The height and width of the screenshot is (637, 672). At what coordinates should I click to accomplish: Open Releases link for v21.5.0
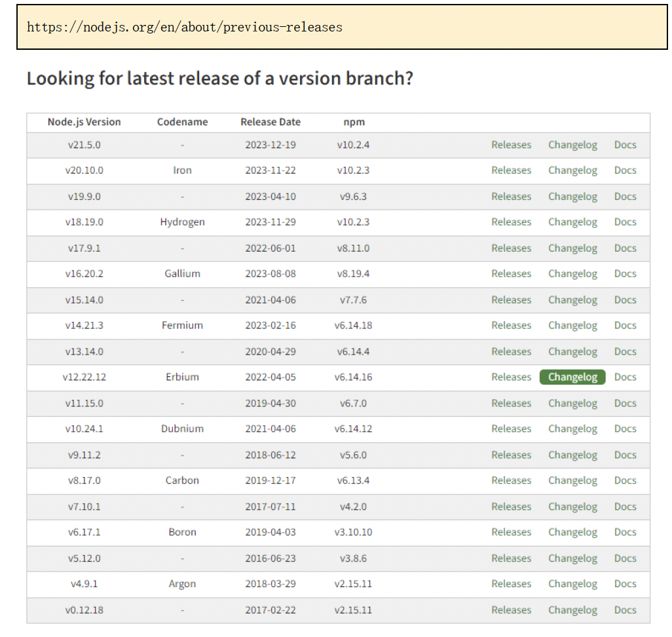[511, 145]
